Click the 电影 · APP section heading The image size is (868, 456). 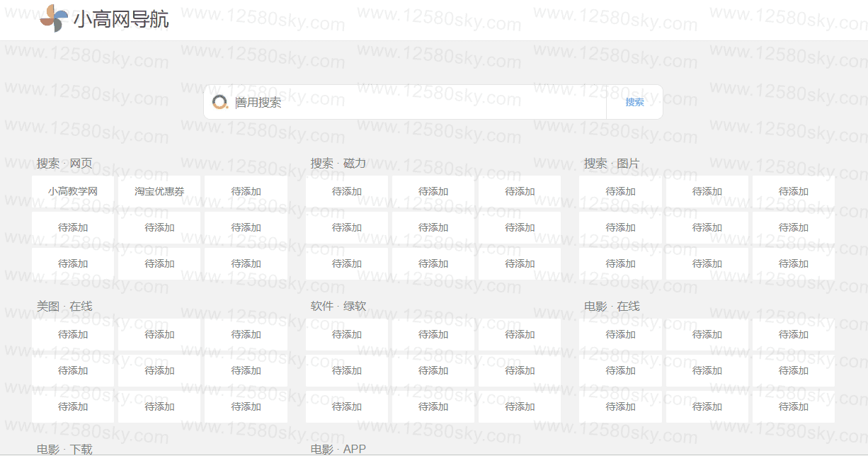coord(338,449)
